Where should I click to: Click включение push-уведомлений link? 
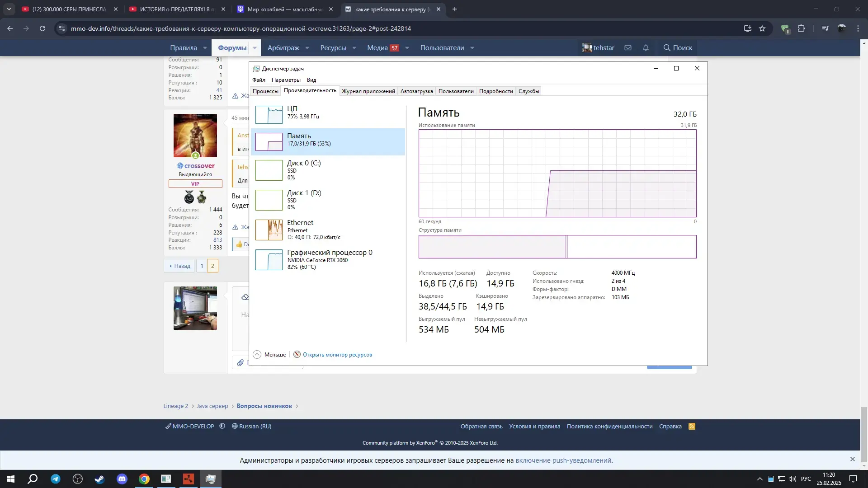pos(563,460)
